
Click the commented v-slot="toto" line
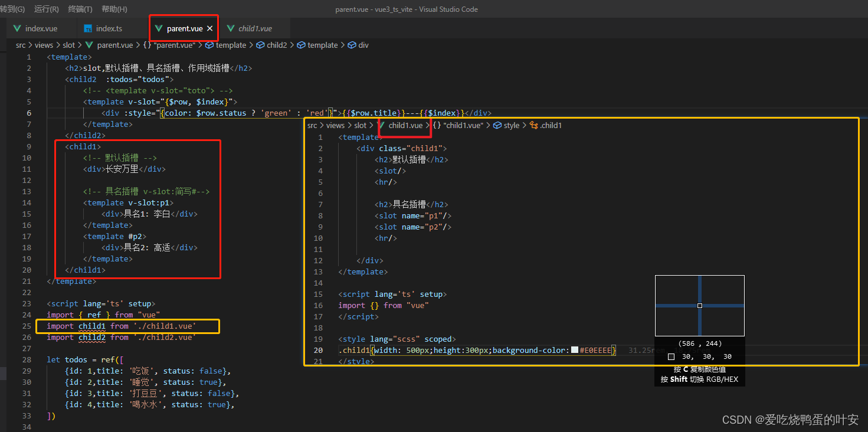(x=158, y=90)
